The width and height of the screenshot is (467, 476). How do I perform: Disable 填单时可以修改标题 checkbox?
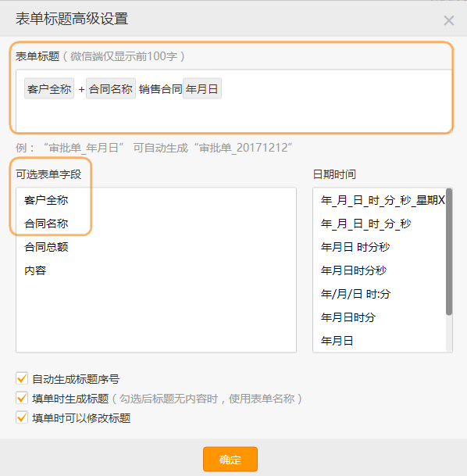pyautogui.click(x=22, y=417)
